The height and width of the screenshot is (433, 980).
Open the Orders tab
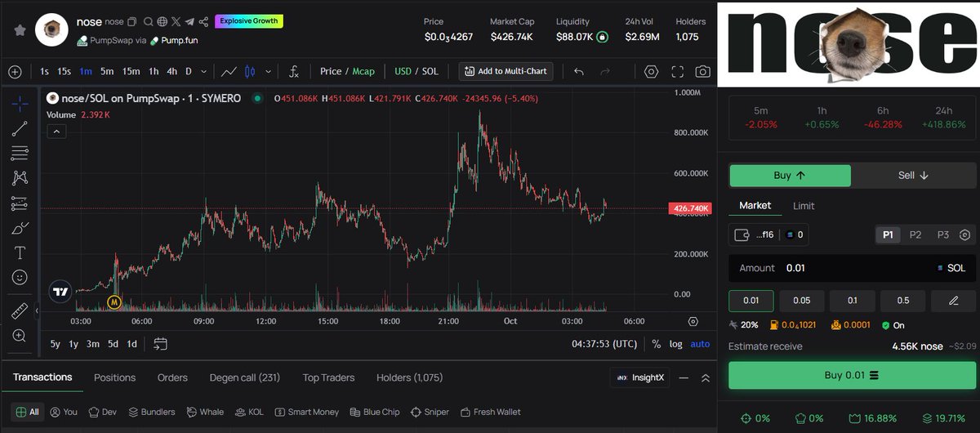[172, 377]
